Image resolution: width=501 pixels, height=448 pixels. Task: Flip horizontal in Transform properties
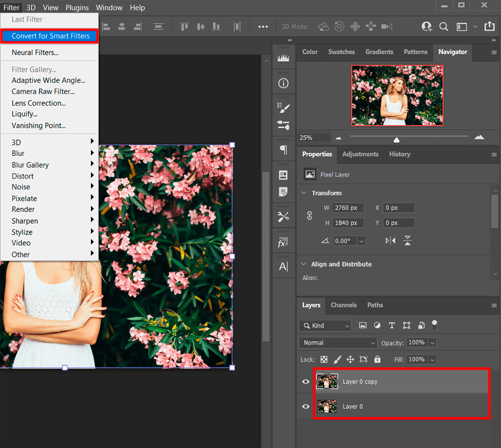coord(390,240)
